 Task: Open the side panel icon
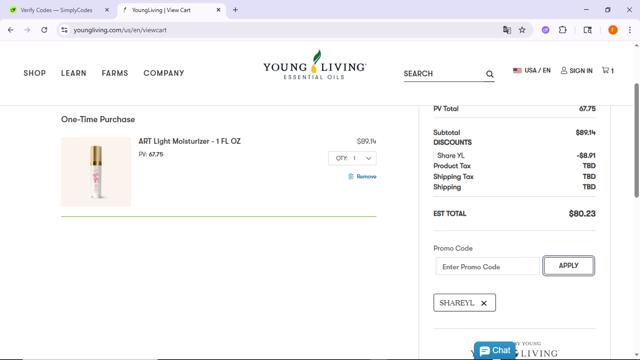pyautogui.click(x=587, y=30)
